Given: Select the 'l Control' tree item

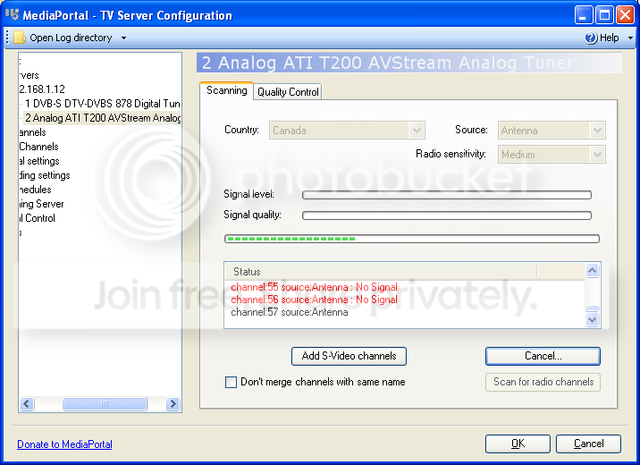Looking at the screenshot, I should click(x=37, y=218).
